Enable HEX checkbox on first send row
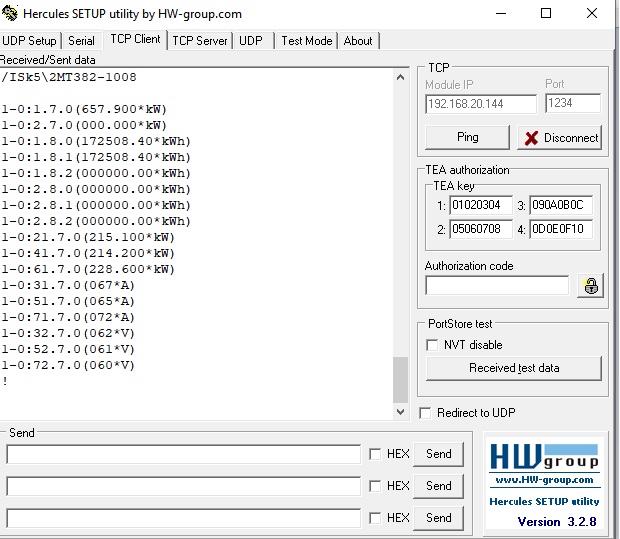 click(x=375, y=454)
